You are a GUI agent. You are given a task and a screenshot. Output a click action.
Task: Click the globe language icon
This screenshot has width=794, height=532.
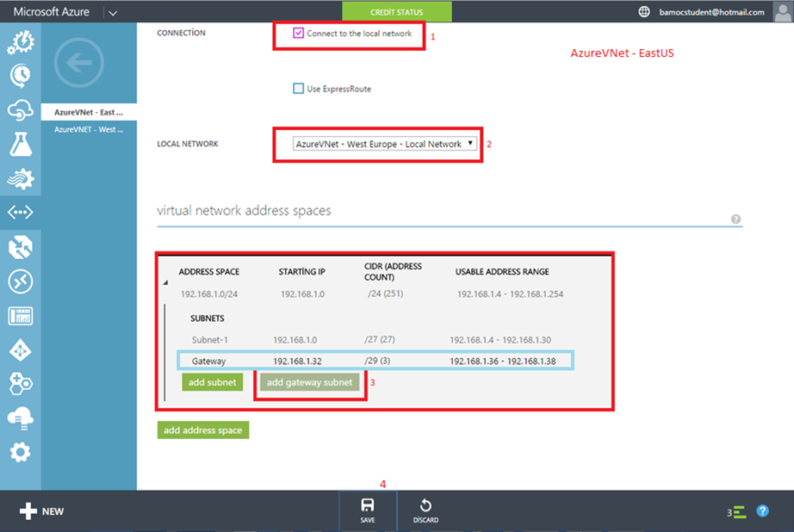643,12
